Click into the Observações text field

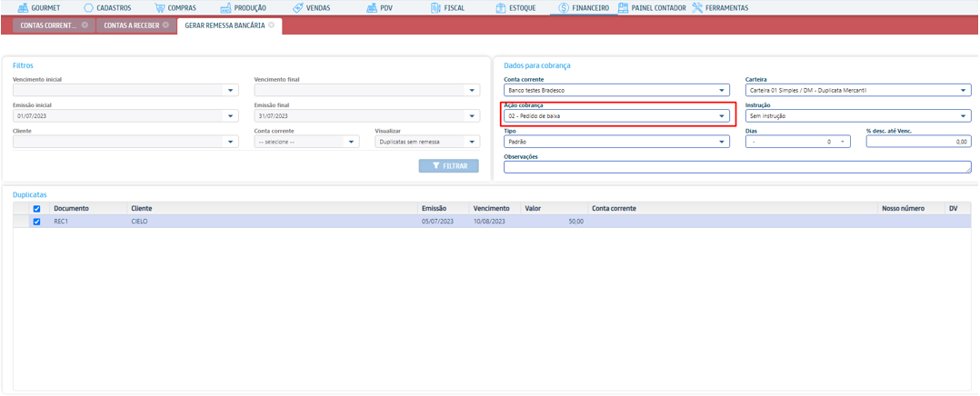(x=736, y=167)
